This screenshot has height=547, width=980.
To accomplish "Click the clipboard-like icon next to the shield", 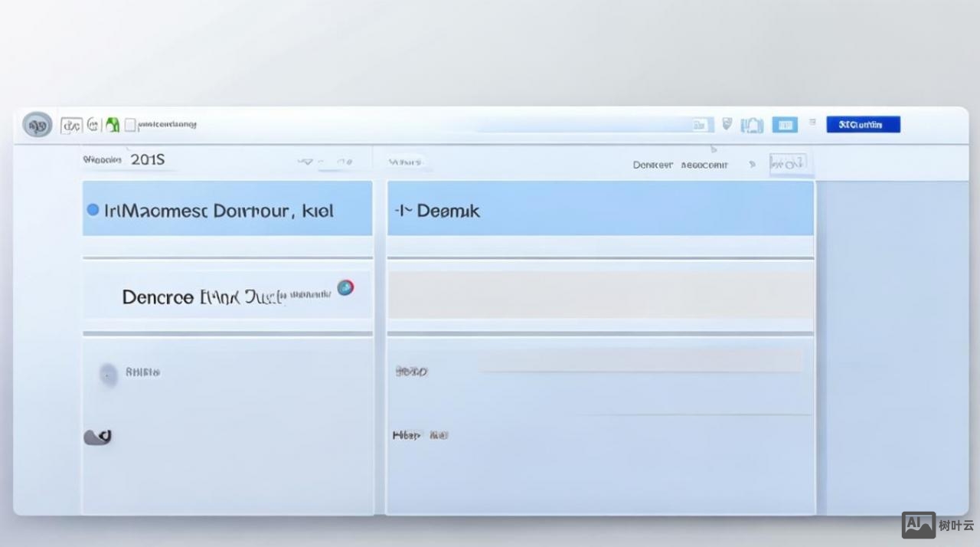I will [752, 125].
